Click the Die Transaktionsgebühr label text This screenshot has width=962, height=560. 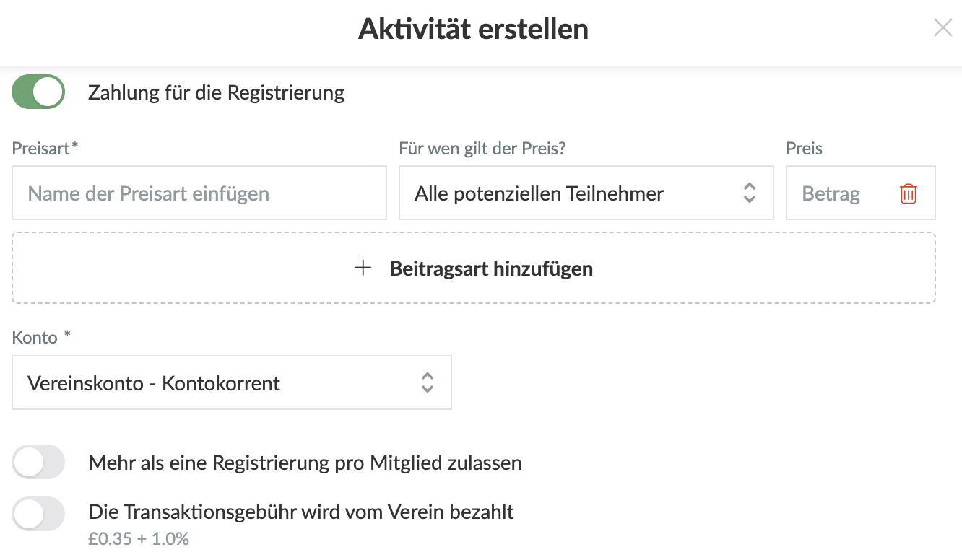pos(300,512)
